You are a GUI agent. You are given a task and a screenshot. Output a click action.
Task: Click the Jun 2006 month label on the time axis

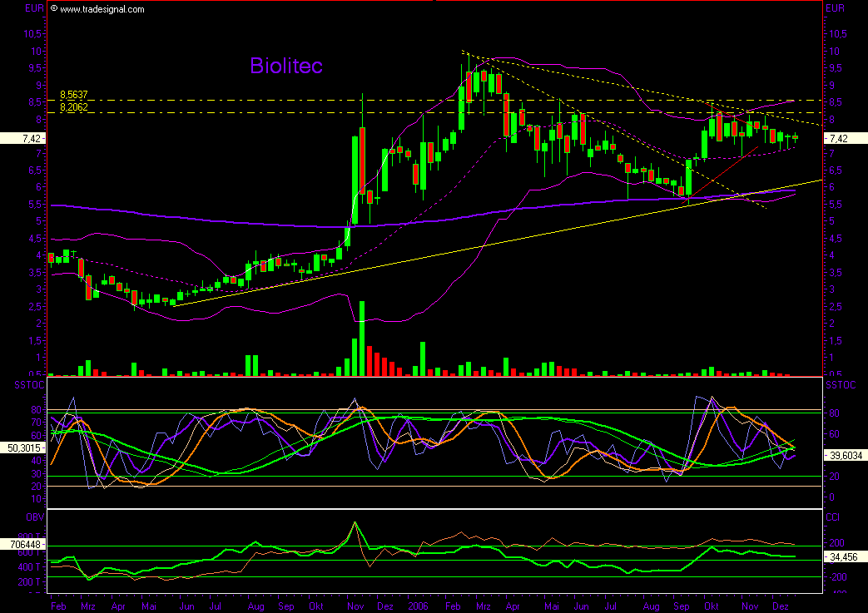(x=581, y=606)
